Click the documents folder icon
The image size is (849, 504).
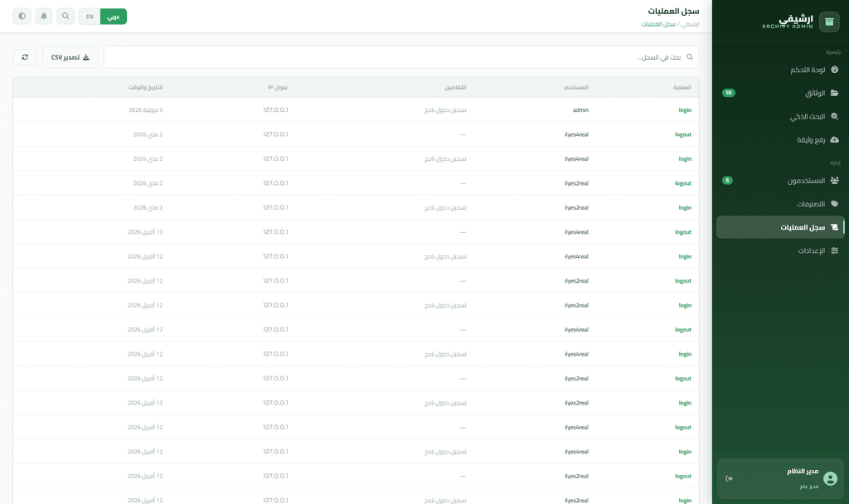(834, 93)
